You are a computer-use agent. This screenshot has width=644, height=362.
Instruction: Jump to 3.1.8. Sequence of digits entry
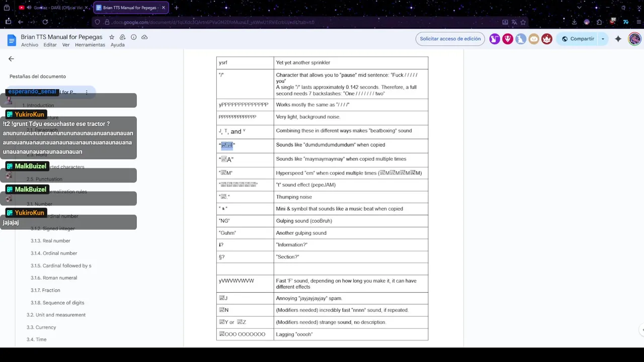[57, 303]
